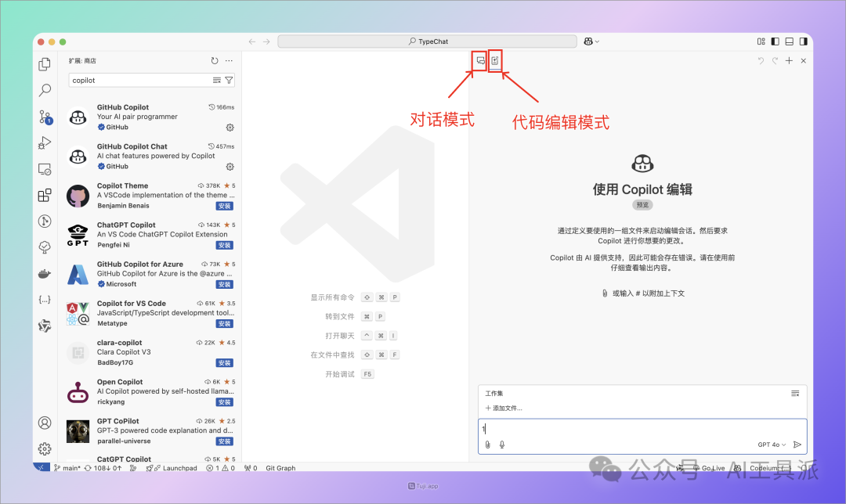Install the GPT CoPilot extension
Viewport: 846px width, 504px height.
pyautogui.click(x=225, y=441)
